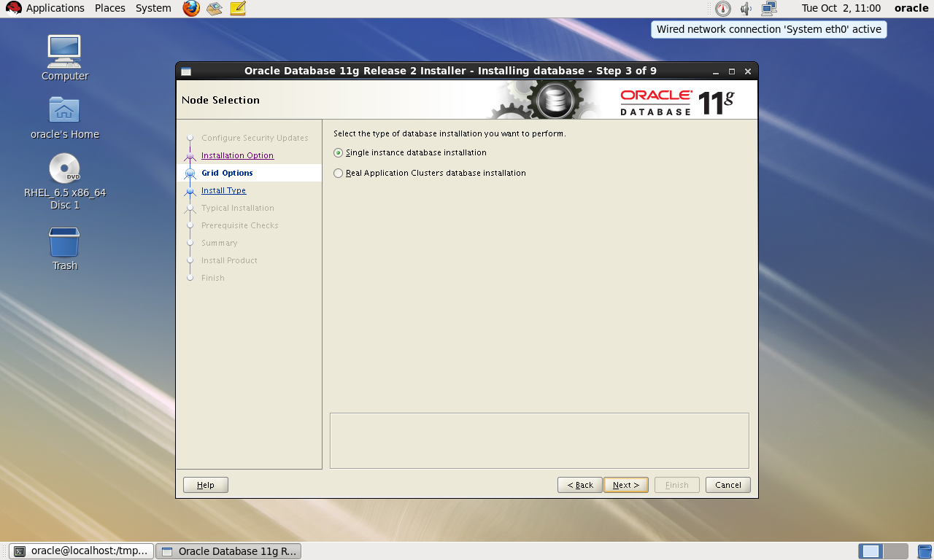Click the Install Product step label
The height and width of the screenshot is (560, 934).
pos(229,260)
